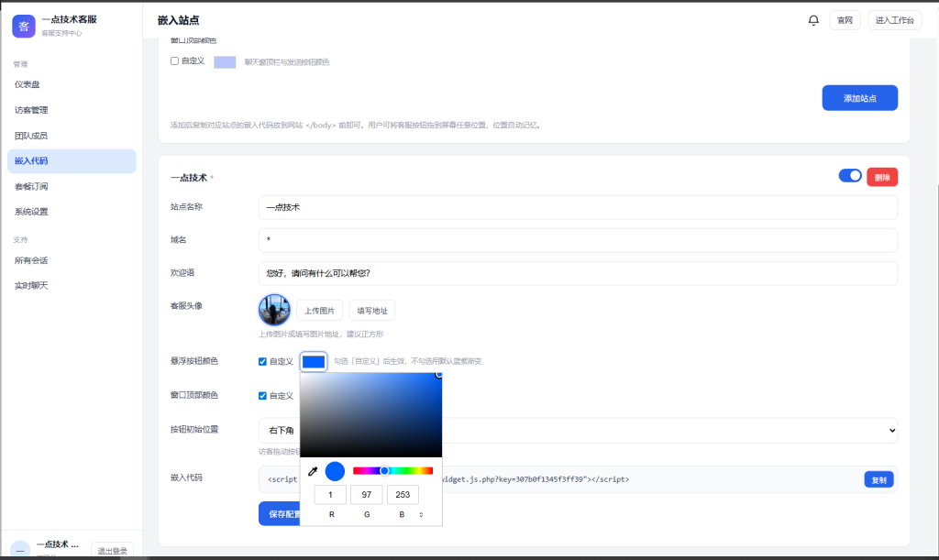Open 套餐订阅 in the sidebar
Image resolution: width=939 pixels, height=560 pixels.
(72, 187)
